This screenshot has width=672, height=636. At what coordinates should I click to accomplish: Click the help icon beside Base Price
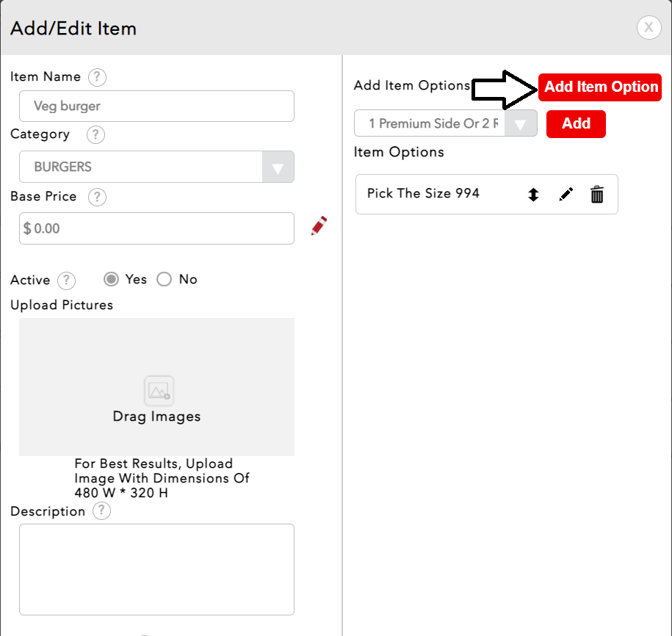pos(97,197)
